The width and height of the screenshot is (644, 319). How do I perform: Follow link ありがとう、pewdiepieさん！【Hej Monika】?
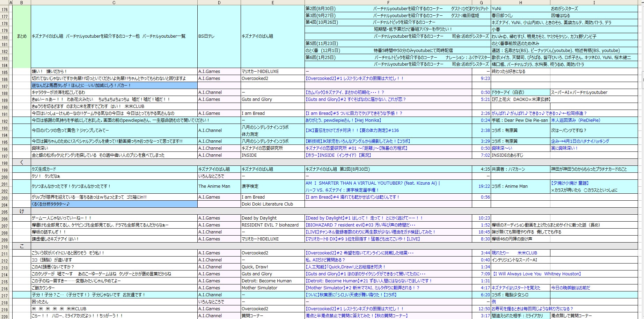click(x=343, y=120)
